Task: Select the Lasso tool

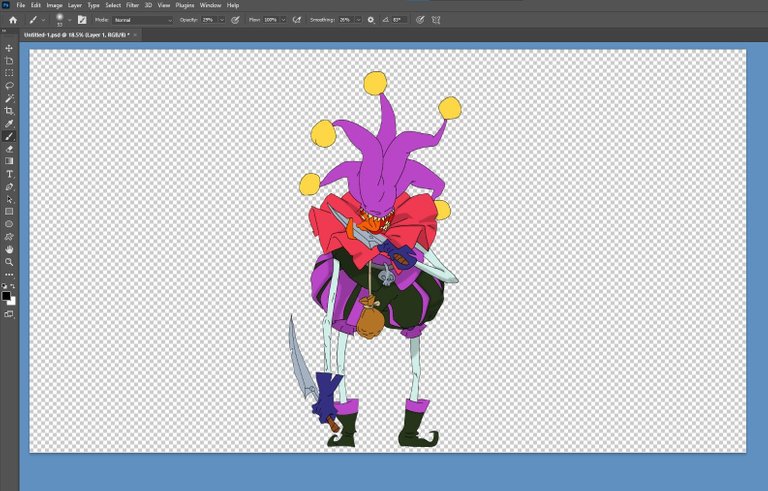Action: pyautogui.click(x=9, y=86)
